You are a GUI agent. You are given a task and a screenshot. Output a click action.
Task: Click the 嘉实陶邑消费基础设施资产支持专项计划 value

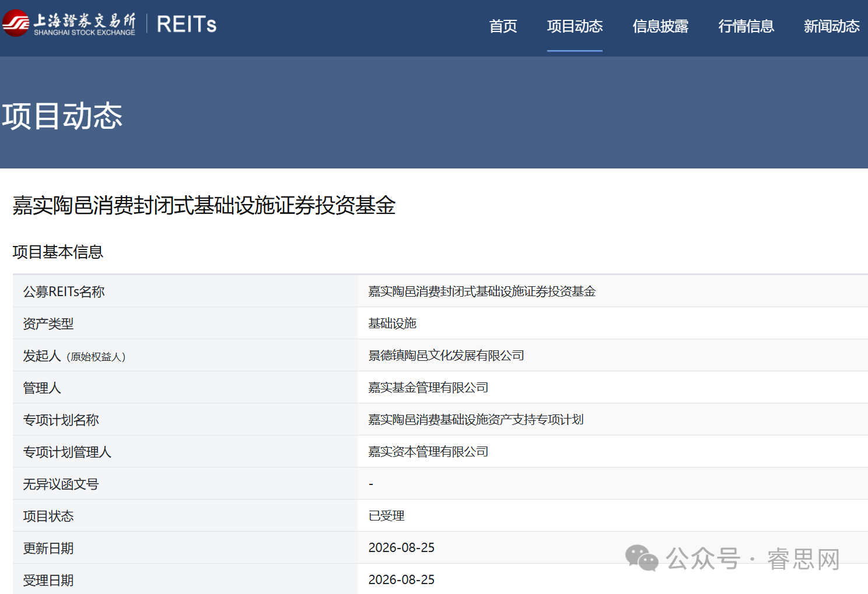(x=476, y=420)
